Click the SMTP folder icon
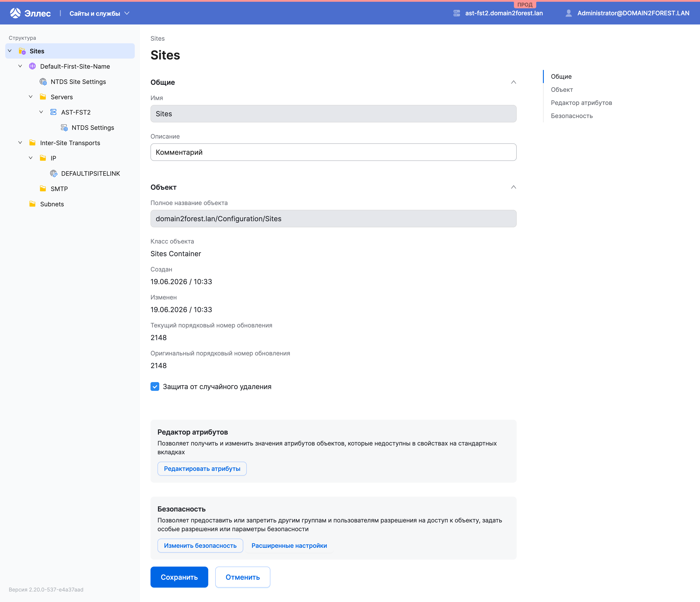This screenshot has height=602, width=700. 43,189
